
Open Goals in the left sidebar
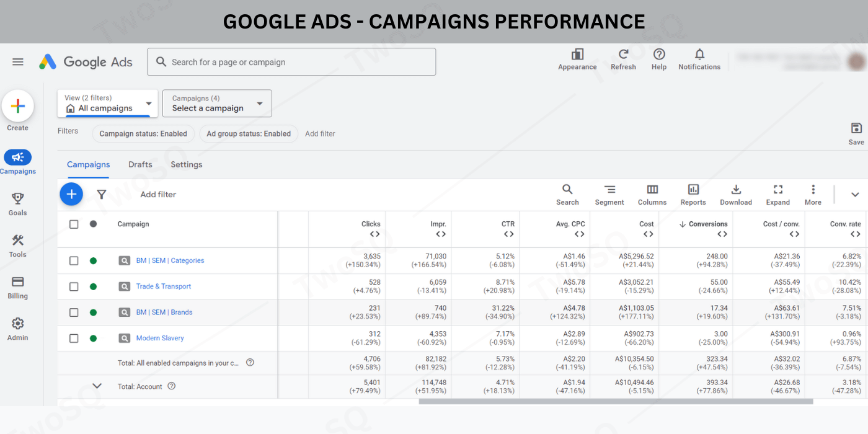tap(18, 200)
